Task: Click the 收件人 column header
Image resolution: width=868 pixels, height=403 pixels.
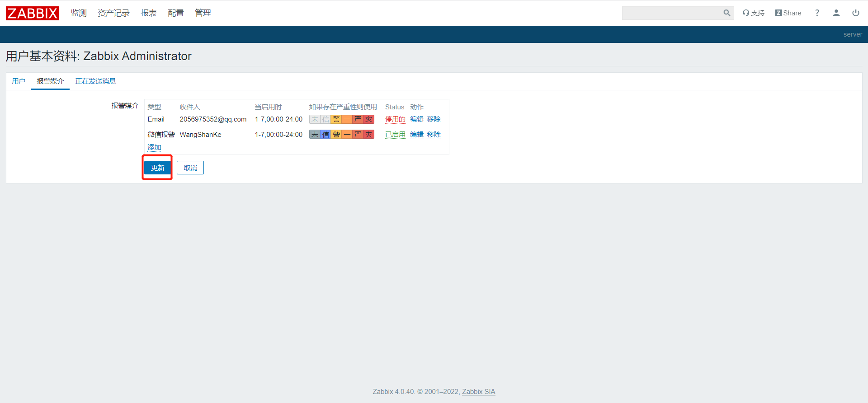Action: [x=189, y=107]
